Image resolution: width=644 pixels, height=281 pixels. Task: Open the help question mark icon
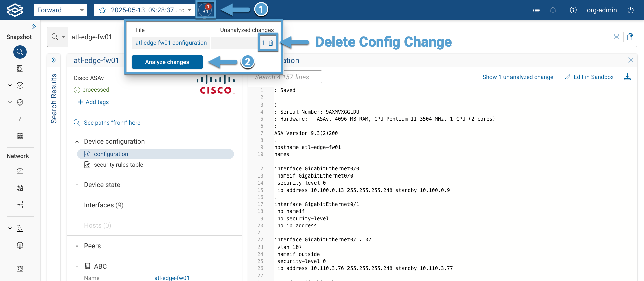(x=573, y=10)
